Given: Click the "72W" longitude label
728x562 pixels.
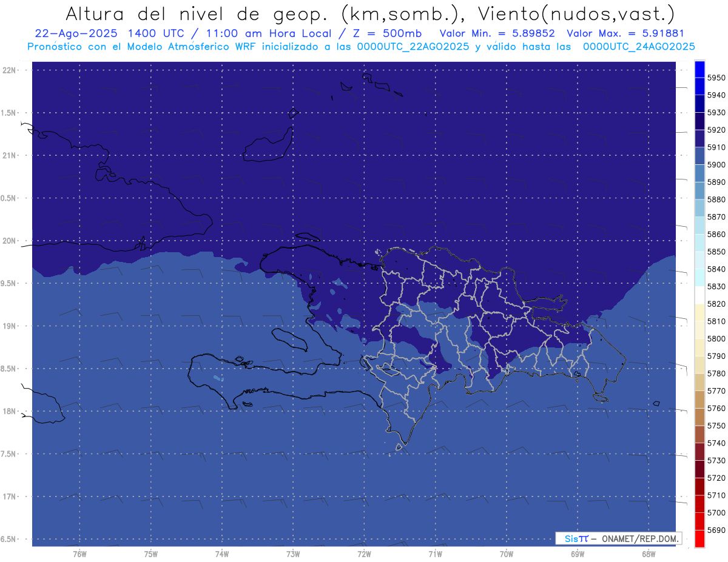Looking at the screenshot, I should click(x=364, y=554).
